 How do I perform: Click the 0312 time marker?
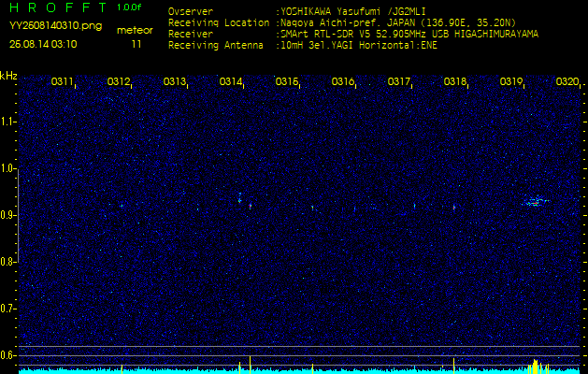[118, 81]
